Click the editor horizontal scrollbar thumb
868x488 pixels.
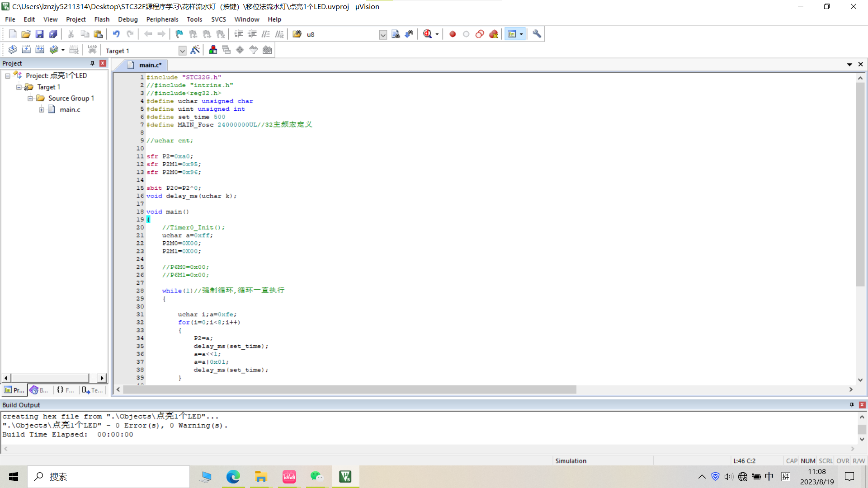pyautogui.click(x=349, y=389)
